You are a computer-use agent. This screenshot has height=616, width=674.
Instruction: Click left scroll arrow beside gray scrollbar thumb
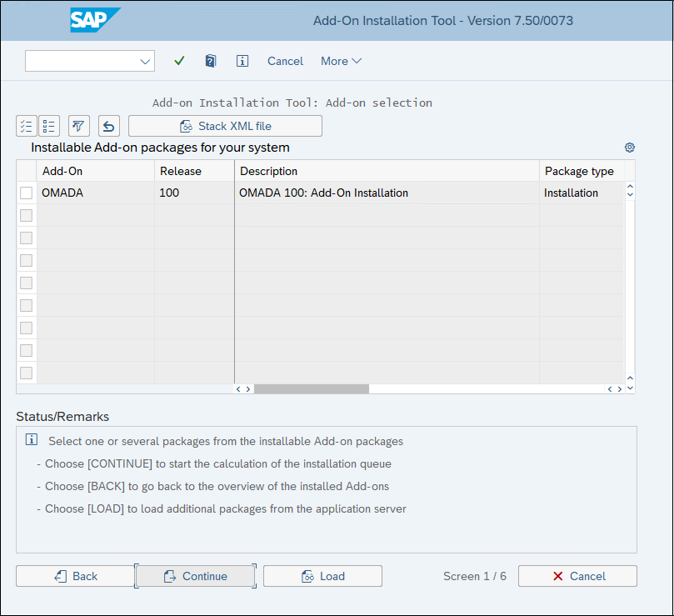(x=238, y=389)
